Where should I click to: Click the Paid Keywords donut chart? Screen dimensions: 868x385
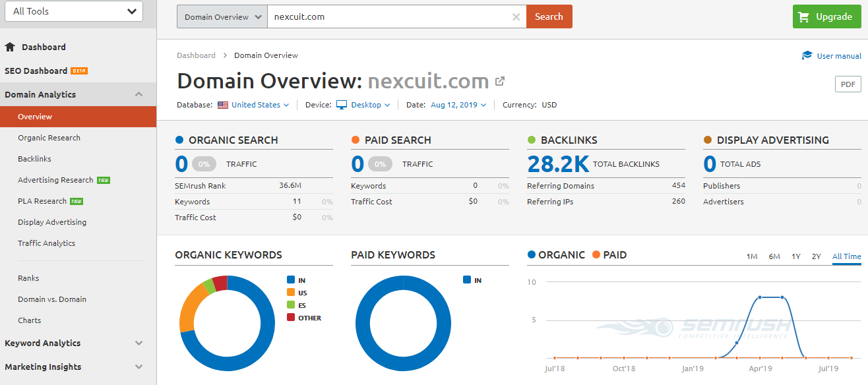click(403, 323)
